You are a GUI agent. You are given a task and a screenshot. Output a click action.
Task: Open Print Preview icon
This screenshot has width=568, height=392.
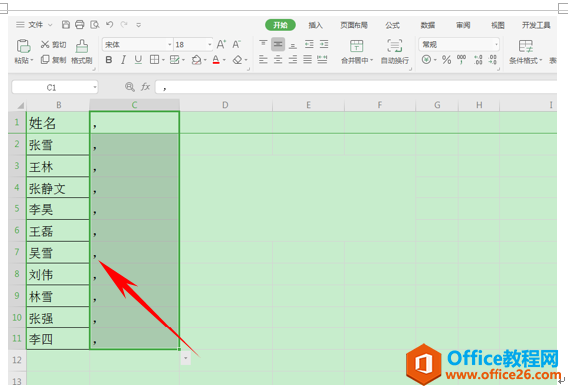click(95, 24)
